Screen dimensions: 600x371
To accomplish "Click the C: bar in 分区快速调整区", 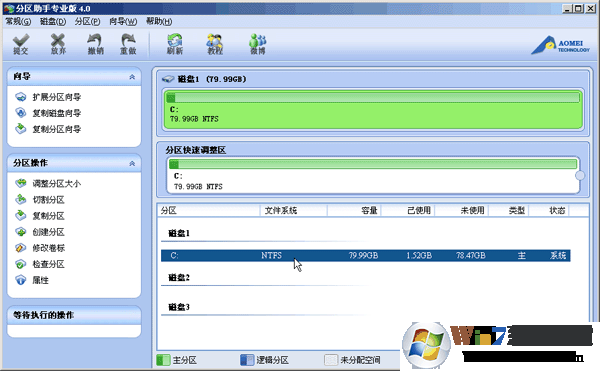I will pyautogui.click(x=373, y=164).
